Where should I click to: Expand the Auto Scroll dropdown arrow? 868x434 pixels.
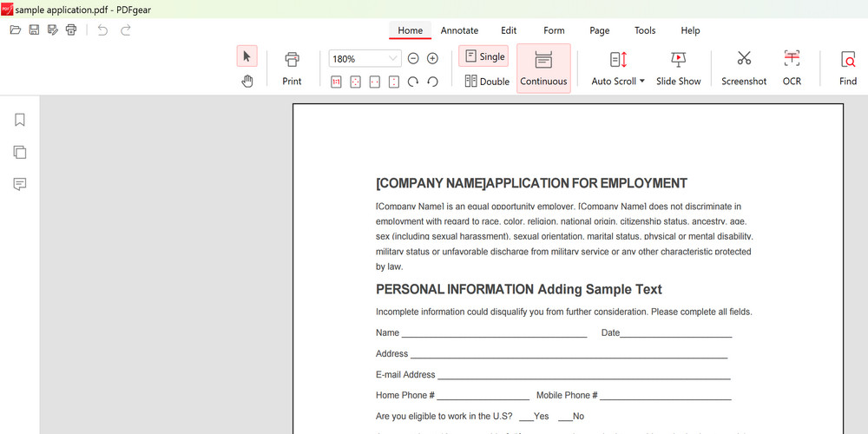click(x=642, y=82)
